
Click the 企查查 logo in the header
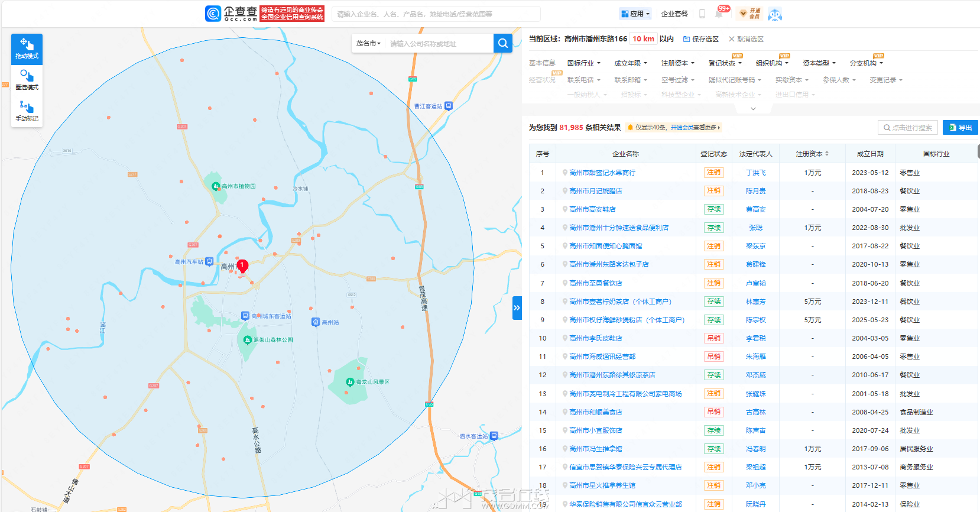(x=231, y=14)
